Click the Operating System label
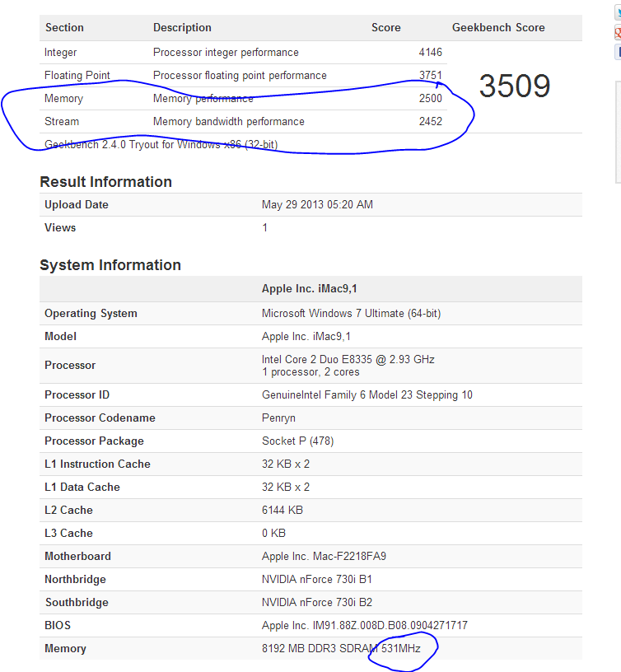 [x=91, y=314]
